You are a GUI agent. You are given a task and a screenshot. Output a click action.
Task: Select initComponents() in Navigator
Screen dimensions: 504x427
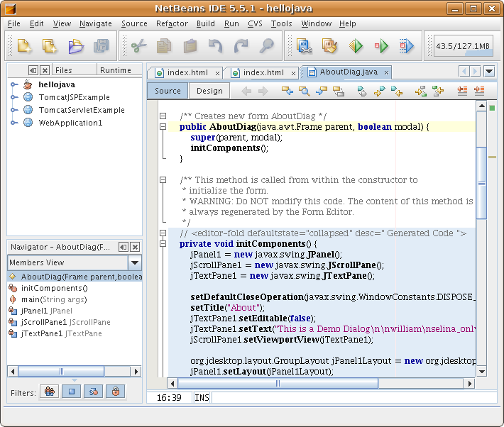55,288
